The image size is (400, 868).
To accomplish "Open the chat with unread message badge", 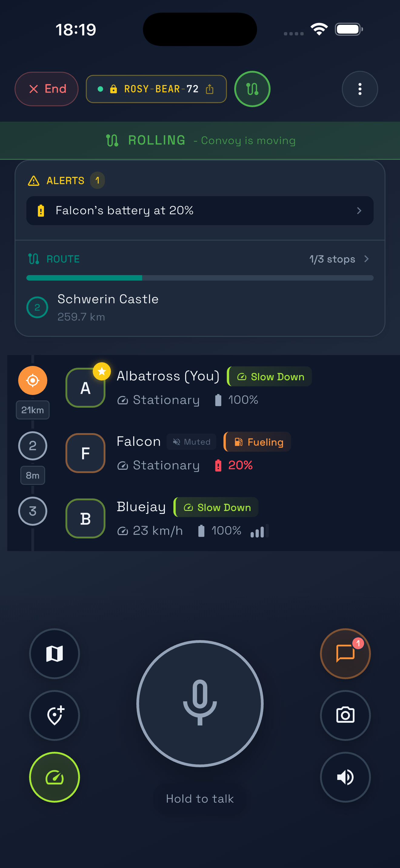I will point(345,654).
